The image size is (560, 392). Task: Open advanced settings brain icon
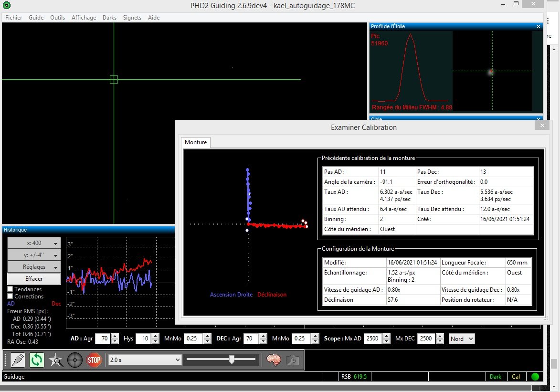coord(274,360)
